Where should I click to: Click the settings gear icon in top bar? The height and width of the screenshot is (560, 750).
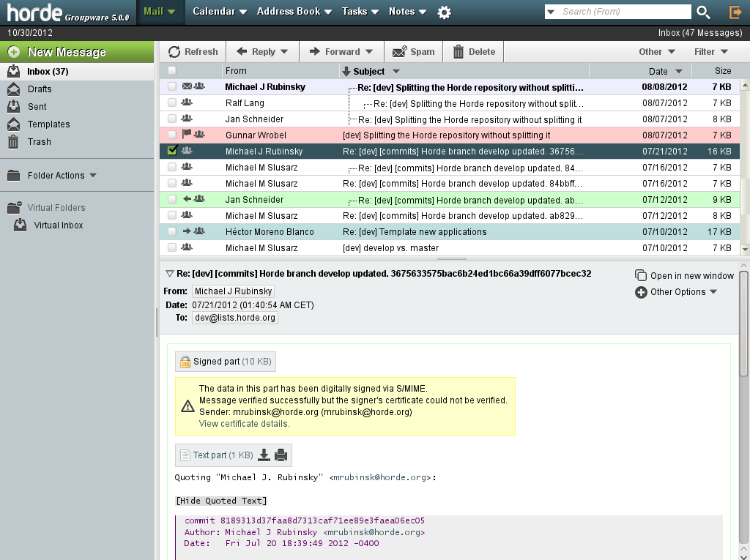click(x=444, y=12)
